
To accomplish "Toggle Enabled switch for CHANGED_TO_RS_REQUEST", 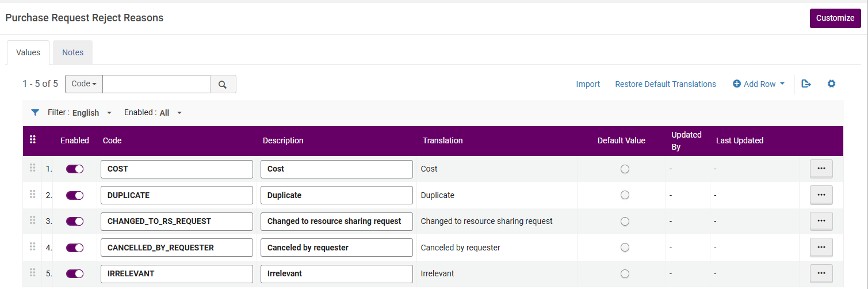I will point(75,222).
